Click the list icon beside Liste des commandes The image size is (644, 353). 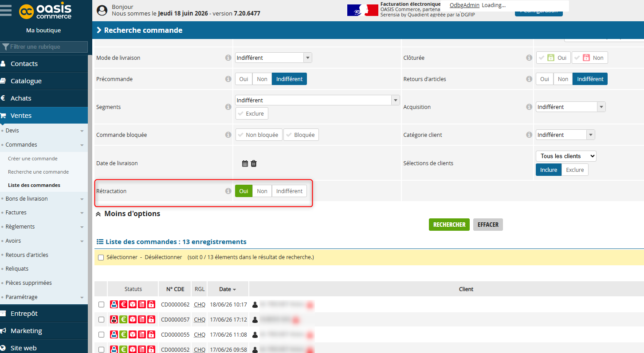100,242
